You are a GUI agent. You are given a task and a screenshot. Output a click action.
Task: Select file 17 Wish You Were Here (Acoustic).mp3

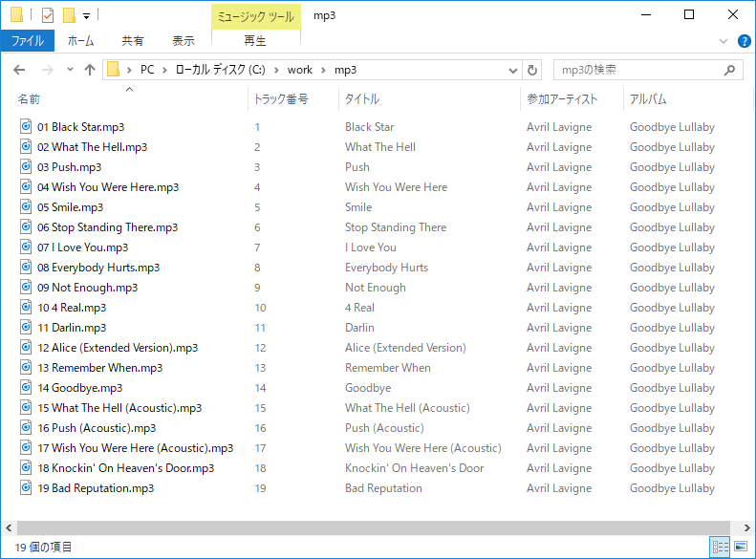pyautogui.click(x=136, y=448)
